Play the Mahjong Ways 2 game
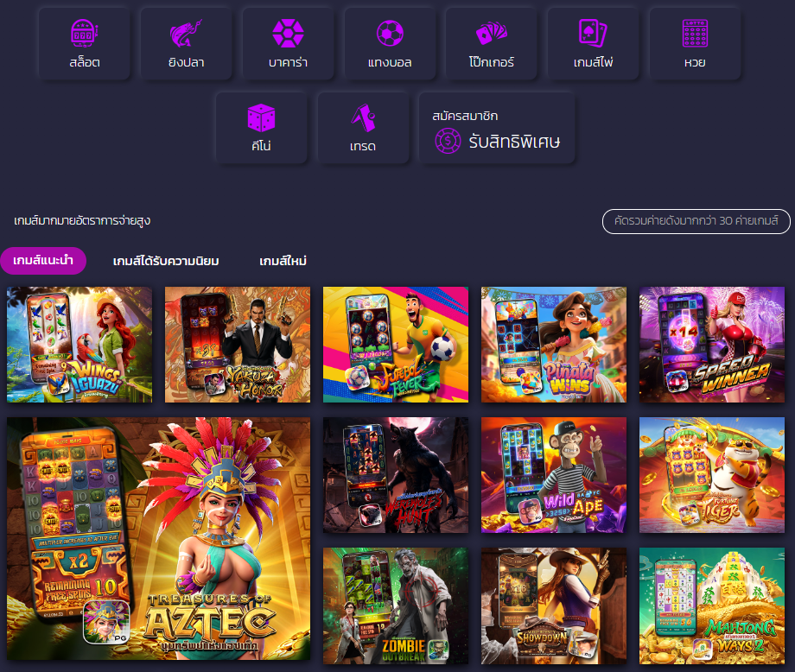 pyautogui.click(x=712, y=605)
